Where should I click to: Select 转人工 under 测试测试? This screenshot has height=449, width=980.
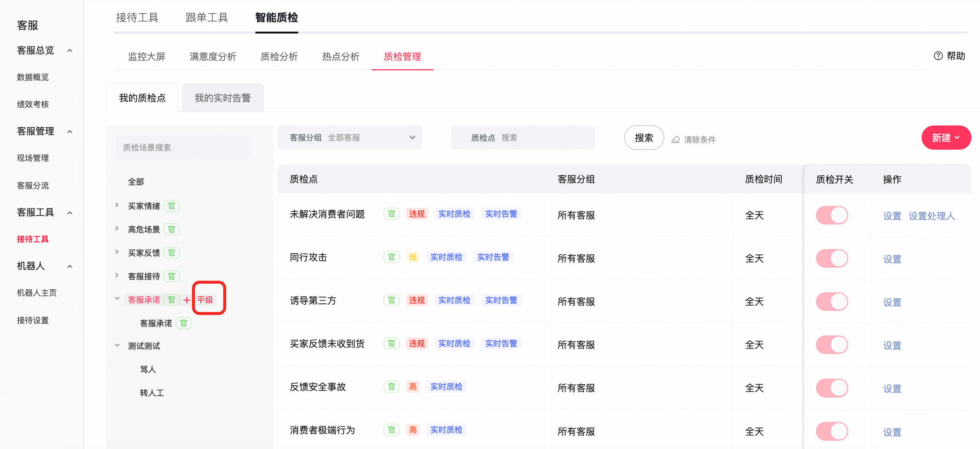click(x=152, y=393)
